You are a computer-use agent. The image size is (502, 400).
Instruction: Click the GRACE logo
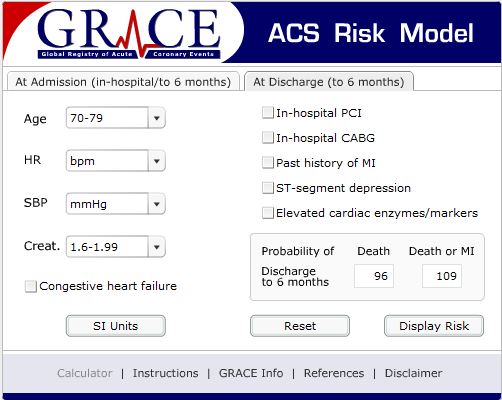pyautogui.click(x=129, y=33)
